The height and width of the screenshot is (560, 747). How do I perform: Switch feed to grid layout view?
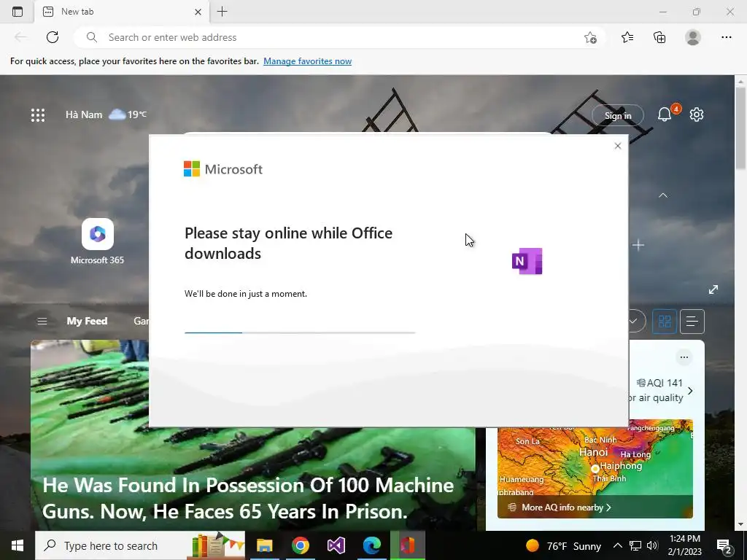[665, 322]
